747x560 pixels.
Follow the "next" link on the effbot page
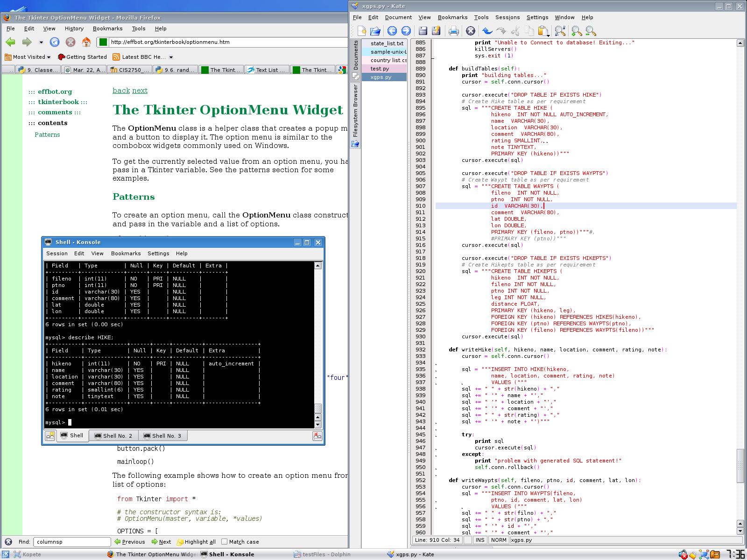(140, 91)
